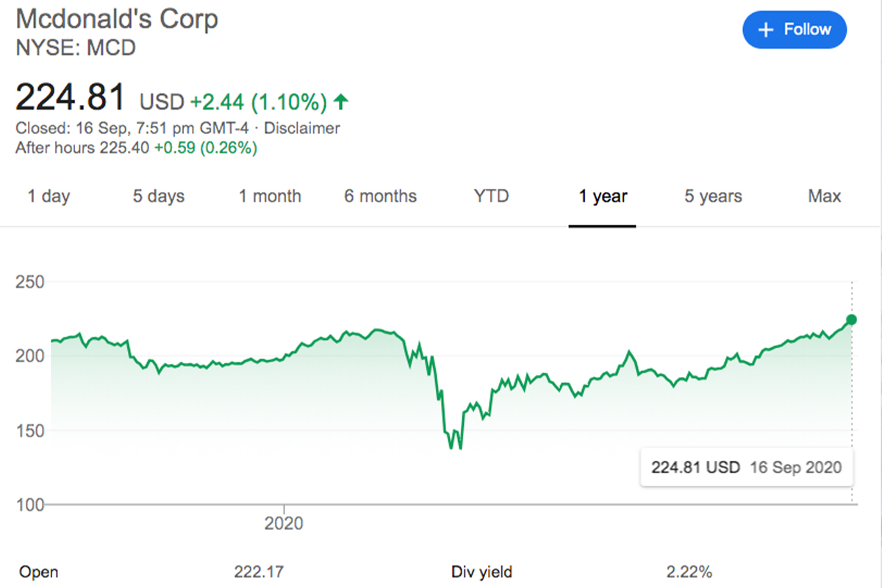Click the Follow button
The width and height of the screenshot is (882, 588).
795,30
